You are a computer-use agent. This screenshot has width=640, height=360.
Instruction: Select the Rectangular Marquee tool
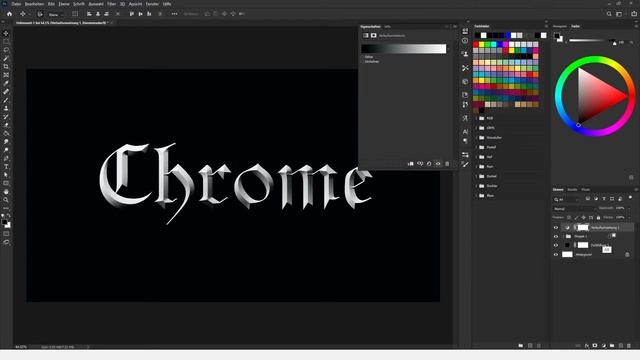(6, 42)
